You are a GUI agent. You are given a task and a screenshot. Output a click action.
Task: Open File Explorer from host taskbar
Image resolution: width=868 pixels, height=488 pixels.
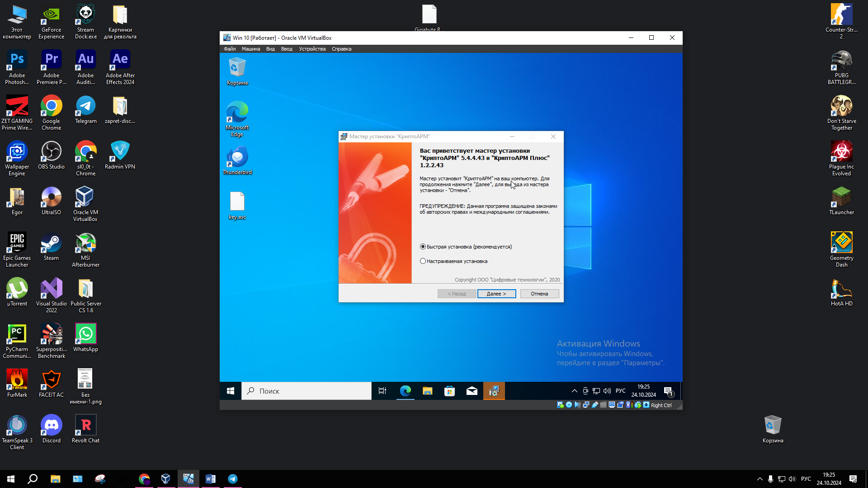tap(55, 479)
